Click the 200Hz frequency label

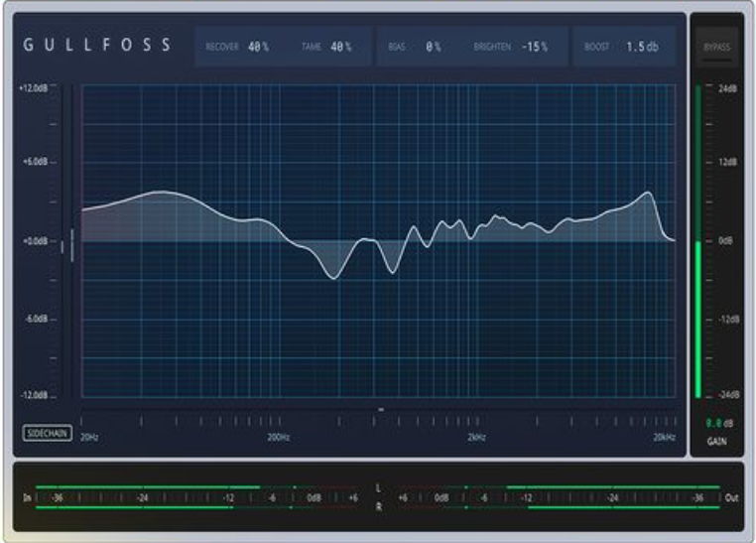coord(279,438)
